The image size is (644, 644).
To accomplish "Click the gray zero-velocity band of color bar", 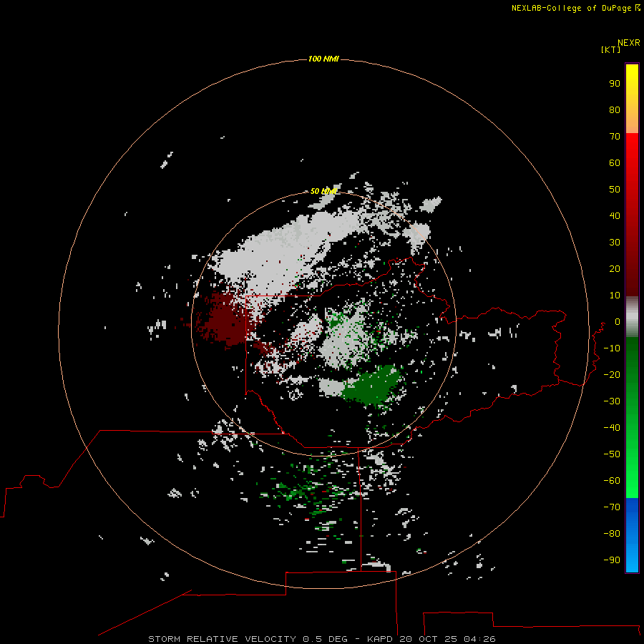I will 632,317.
